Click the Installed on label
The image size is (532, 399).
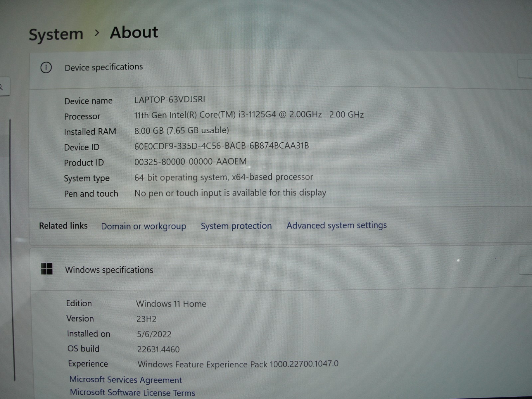point(88,333)
